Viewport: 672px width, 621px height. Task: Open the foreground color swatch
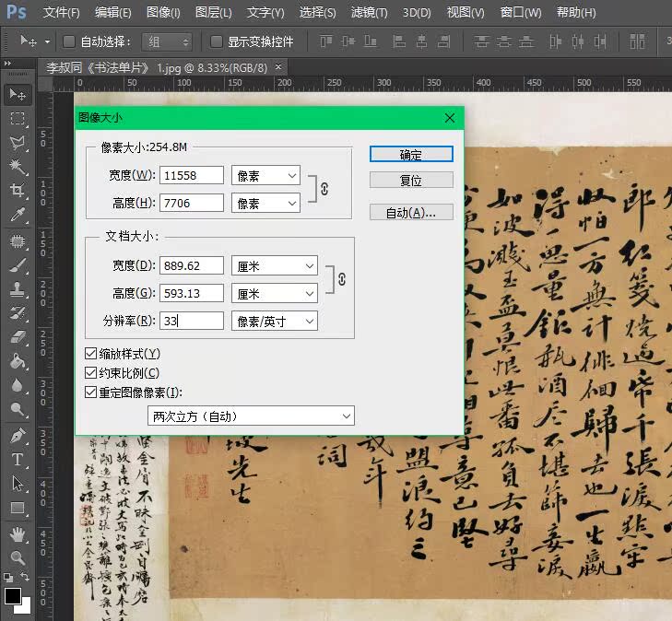pos(12,595)
